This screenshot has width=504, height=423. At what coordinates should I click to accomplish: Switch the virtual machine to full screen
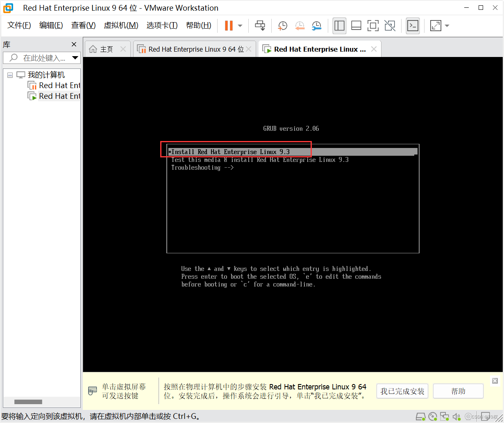pyautogui.click(x=373, y=25)
